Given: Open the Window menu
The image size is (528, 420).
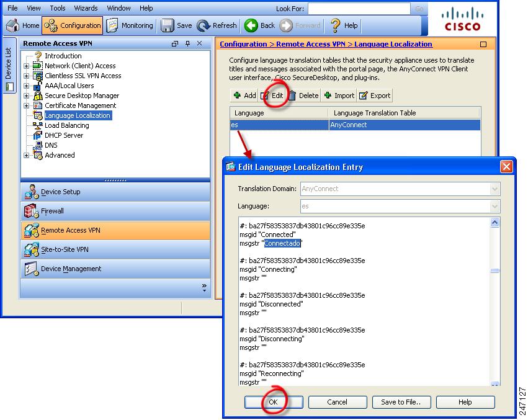Looking at the screenshot, I should [119, 8].
